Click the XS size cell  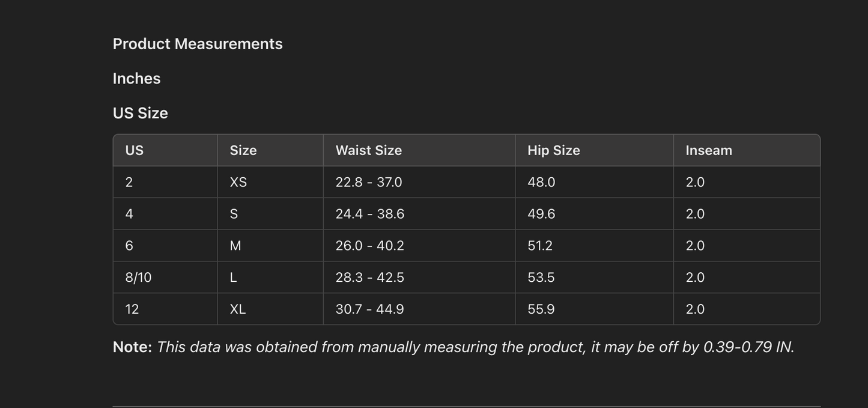(238, 182)
